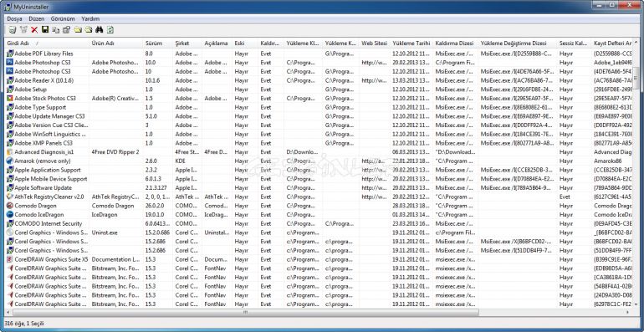
Task: Click the Adobe Setup row icon
Action: (10, 89)
